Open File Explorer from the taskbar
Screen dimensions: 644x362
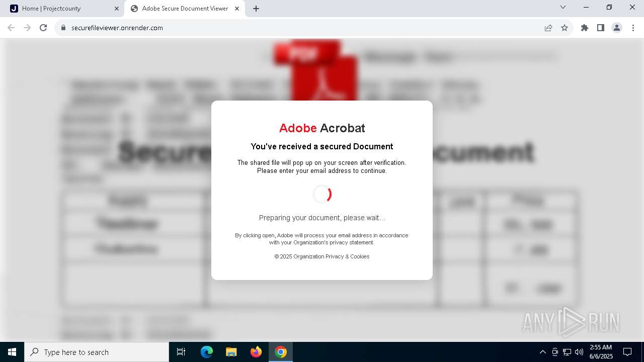231,352
